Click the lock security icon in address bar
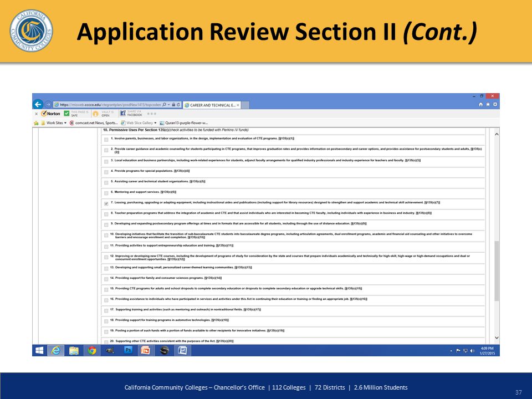The image size is (532, 399). tap(173, 105)
